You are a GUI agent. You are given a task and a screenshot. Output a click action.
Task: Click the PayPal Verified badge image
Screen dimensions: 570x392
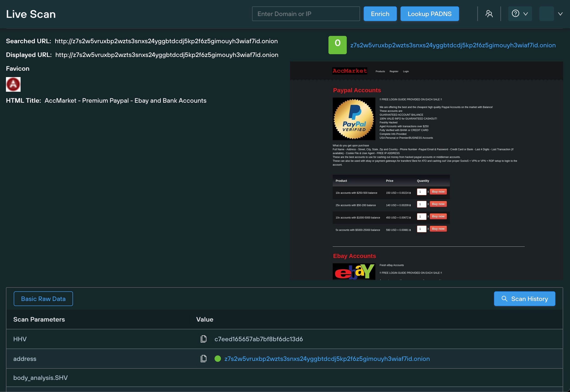point(354,119)
